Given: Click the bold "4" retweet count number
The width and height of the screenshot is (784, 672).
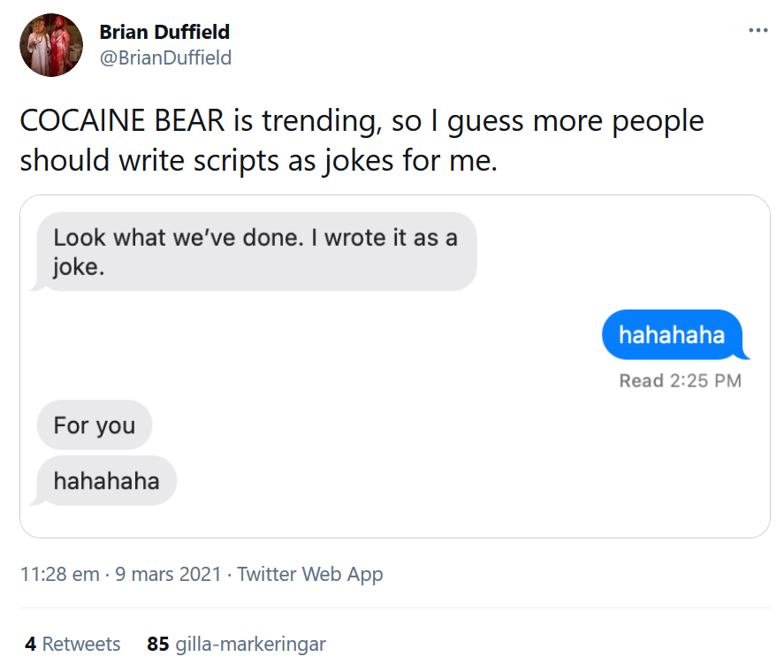Looking at the screenshot, I should tap(30, 645).
